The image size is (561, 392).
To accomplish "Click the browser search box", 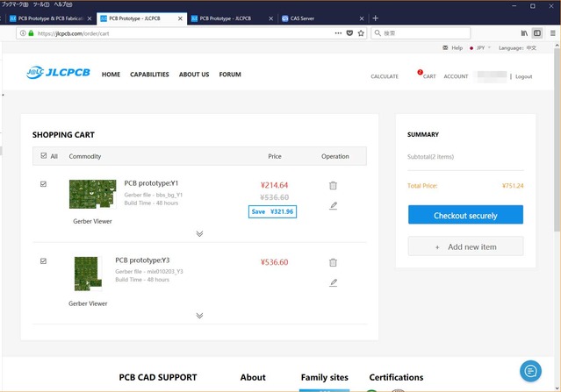I will (x=421, y=33).
